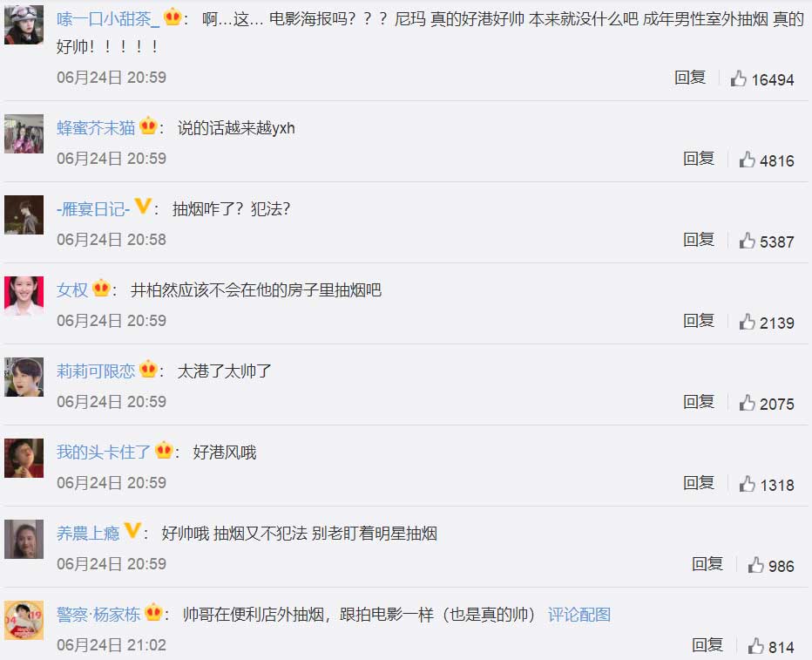Like the comment showing 5387 likes
The height and width of the screenshot is (660, 812).
[x=747, y=241]
